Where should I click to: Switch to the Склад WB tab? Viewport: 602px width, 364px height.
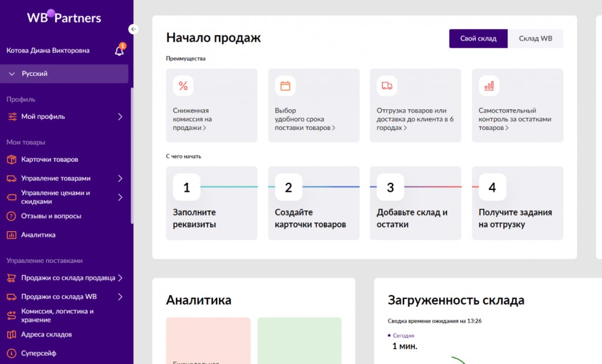point(536,38)
